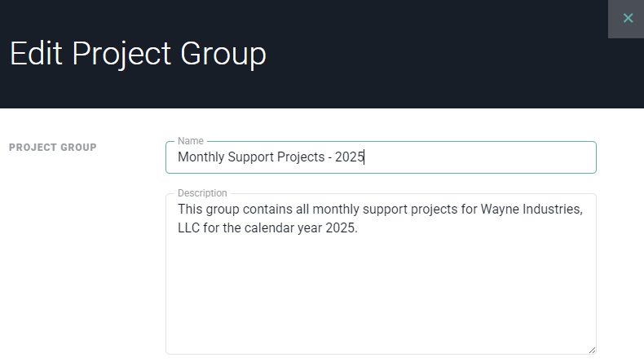
Task: Click the word LLC in the description
Action: click(x=190, y=228)
